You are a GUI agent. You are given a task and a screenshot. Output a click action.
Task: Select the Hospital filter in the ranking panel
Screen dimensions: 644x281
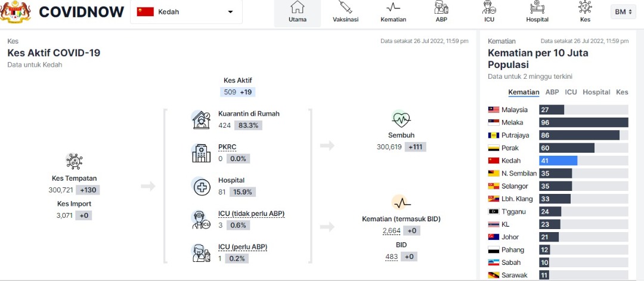click(x=596, y=92)
